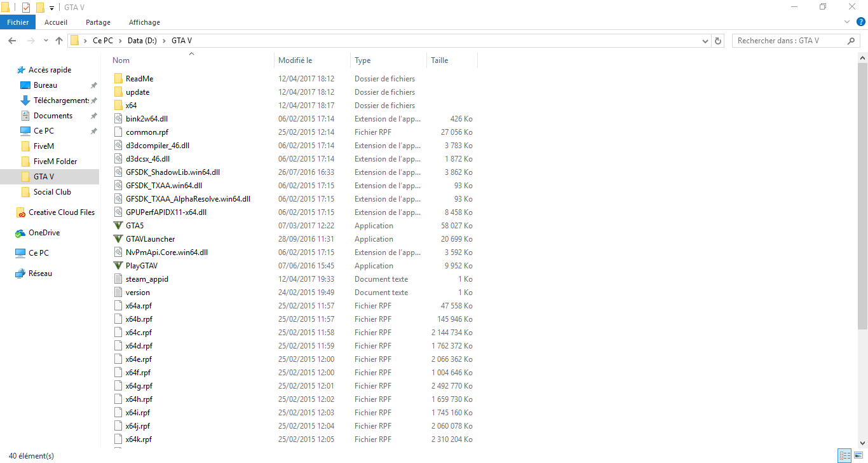Image resolution: width=868 pixels, height=463 pixels.
Task: Select Accès rapide in navigation pane
Action: click(x=43, y=70)
